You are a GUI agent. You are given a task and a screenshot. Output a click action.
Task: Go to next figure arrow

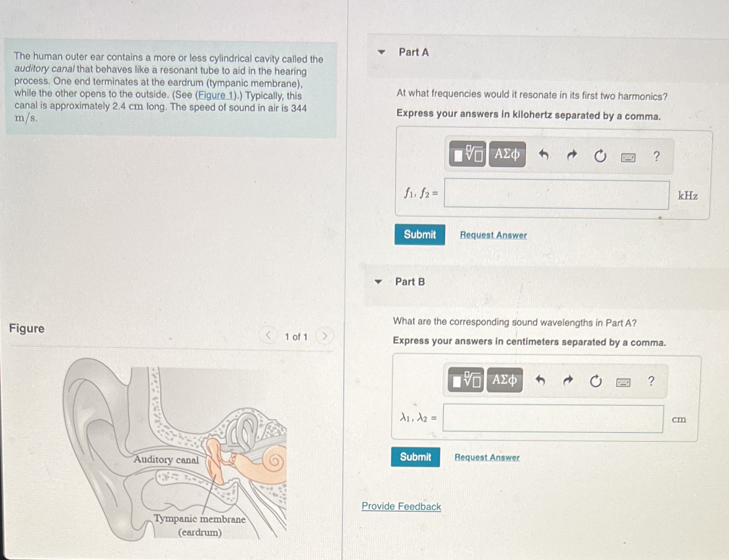pos(325,336)
